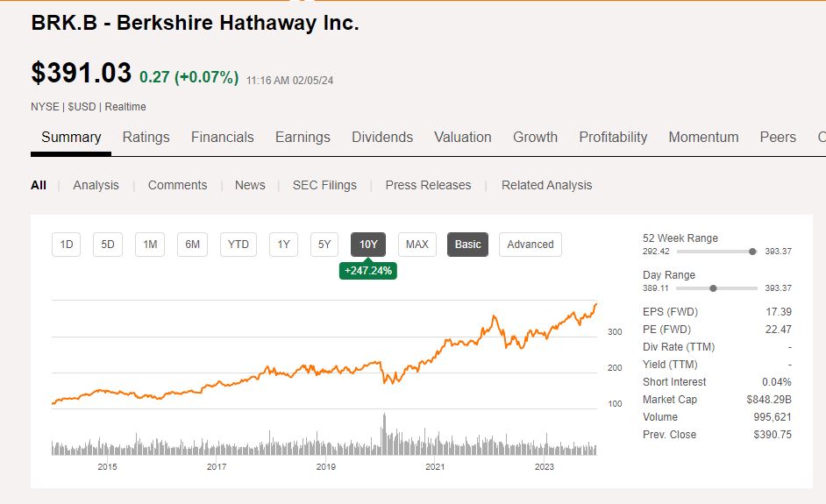This screenshot has width=826, height=504.
Task: Show YTD price chart
Action: (x=239, y=245)
